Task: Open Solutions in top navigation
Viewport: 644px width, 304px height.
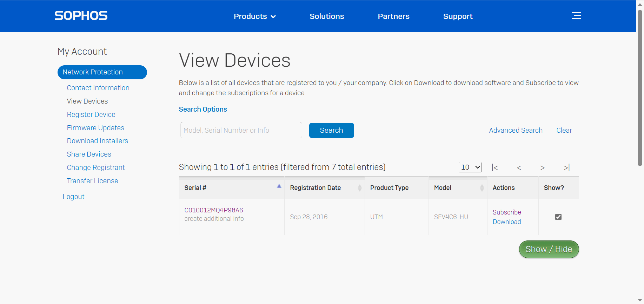Action: point(327,16)
